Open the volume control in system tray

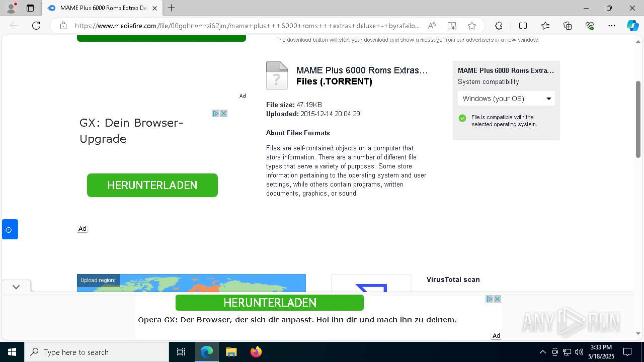pos(579,352)
